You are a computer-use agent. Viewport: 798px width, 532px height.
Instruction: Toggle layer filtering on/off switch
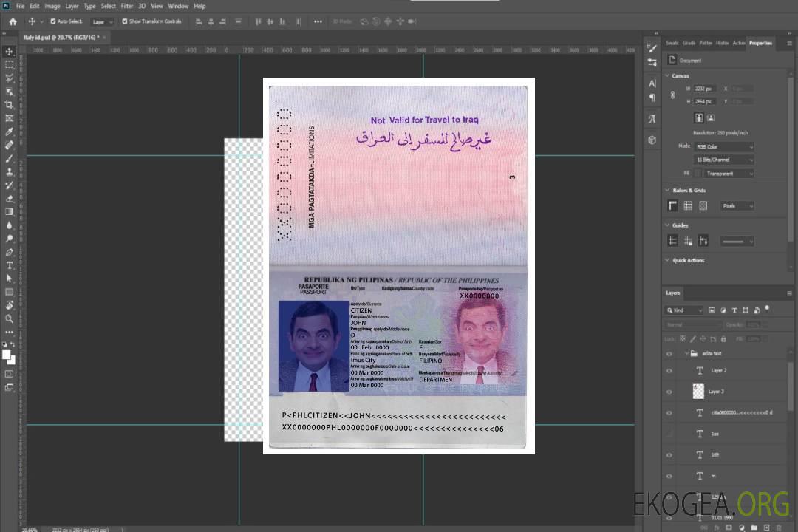(x=767, y=309)
